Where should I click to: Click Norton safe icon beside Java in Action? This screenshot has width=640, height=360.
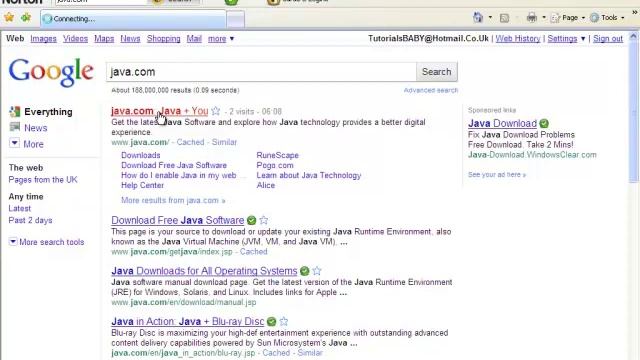[271, 322]
